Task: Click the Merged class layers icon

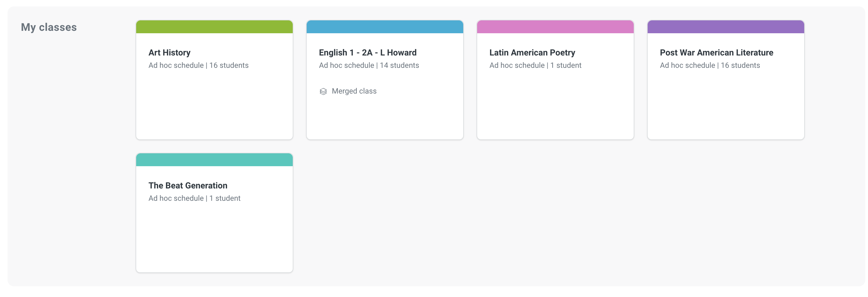Action: pyautogui.click(x=324, y=91)
